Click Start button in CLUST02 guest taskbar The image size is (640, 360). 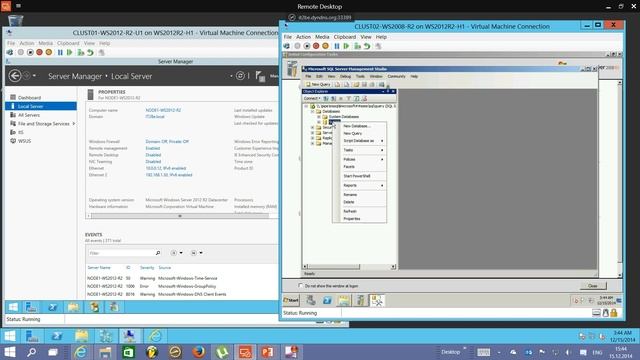(291, 300)
